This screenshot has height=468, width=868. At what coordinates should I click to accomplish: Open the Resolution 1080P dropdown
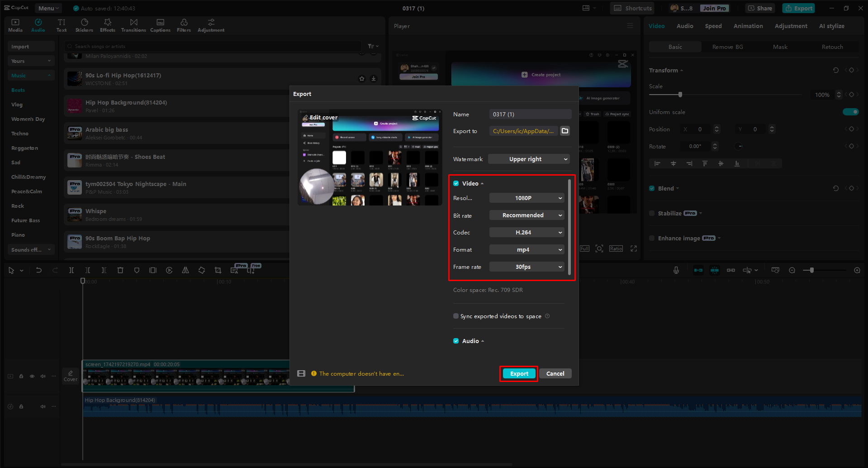526,198
